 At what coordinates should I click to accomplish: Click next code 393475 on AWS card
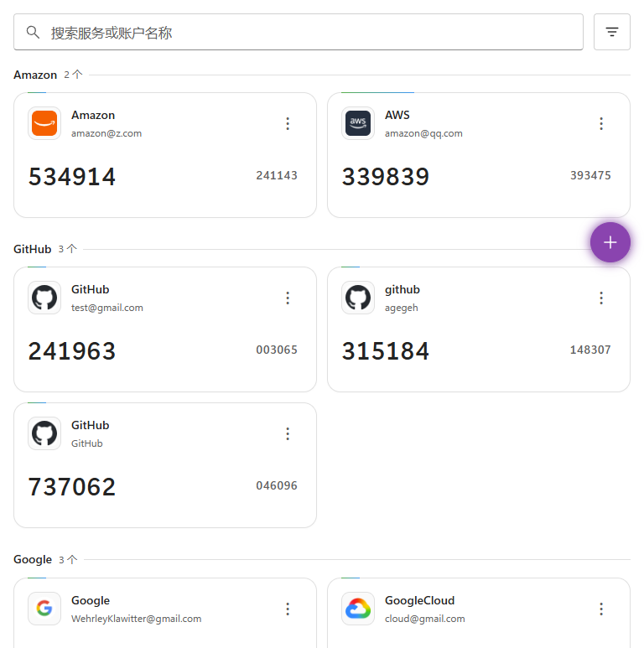click(590, 176)
